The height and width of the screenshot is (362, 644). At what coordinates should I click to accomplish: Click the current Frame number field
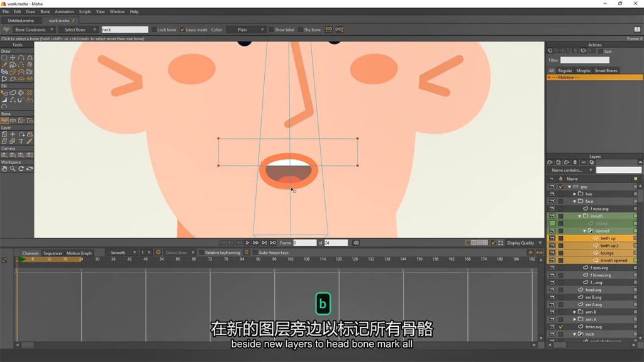pyautogui.click(x=304, y=243)
